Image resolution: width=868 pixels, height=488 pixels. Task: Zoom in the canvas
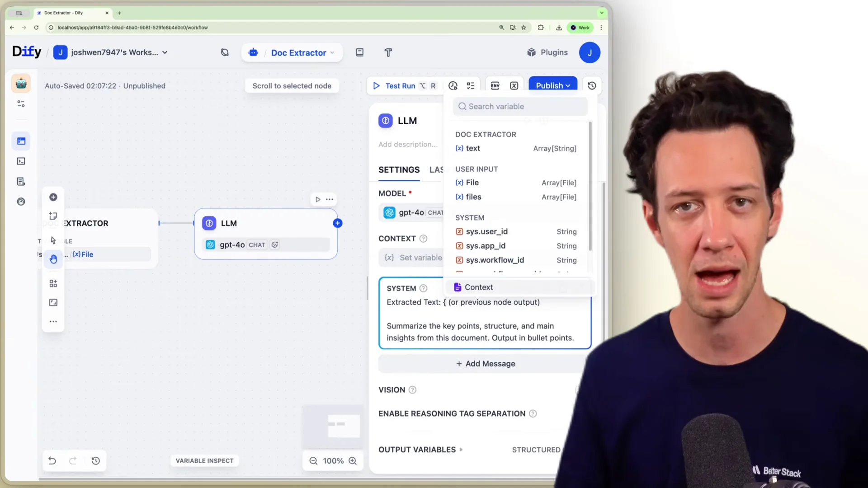353,461
